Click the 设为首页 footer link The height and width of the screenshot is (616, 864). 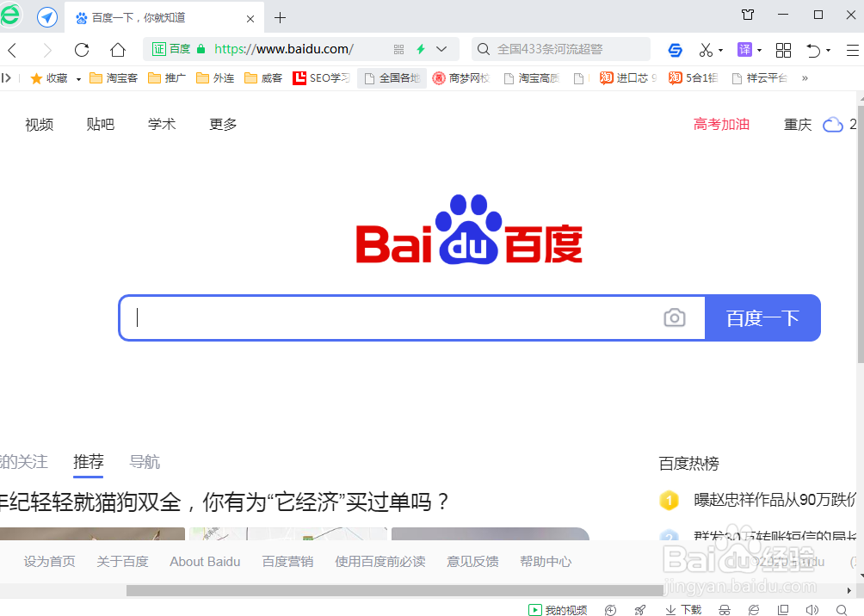pyautogui.click(x=50, y=562)
